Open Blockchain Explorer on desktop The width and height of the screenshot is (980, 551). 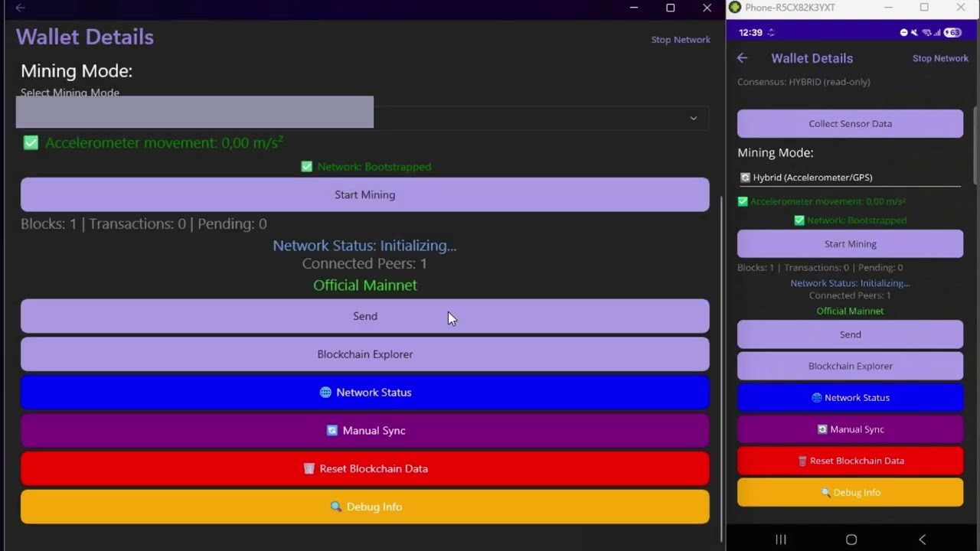coord(364,354)
